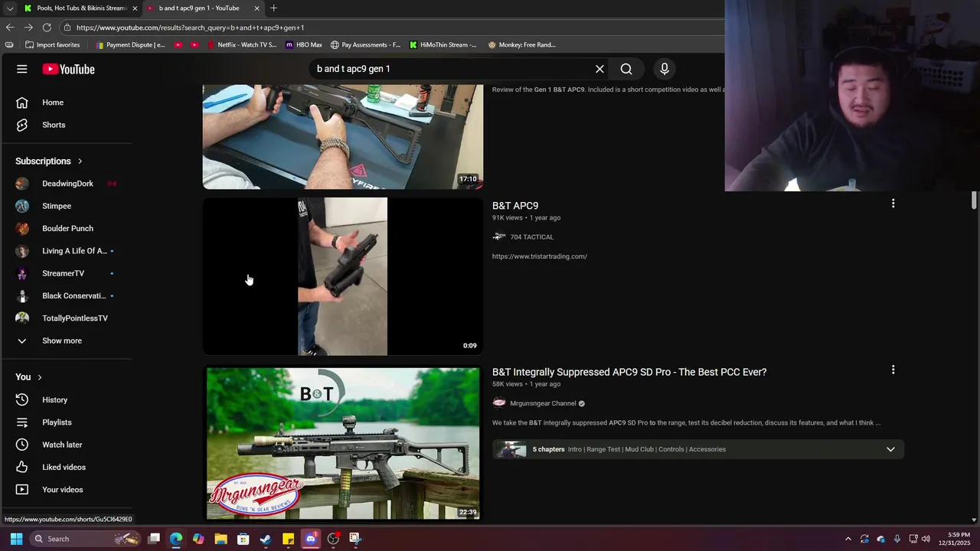Image resolution: width=980 pixels, height=551 pixels.
Task: Open the tristartrading.com link
Action: [x=540, y=256]
